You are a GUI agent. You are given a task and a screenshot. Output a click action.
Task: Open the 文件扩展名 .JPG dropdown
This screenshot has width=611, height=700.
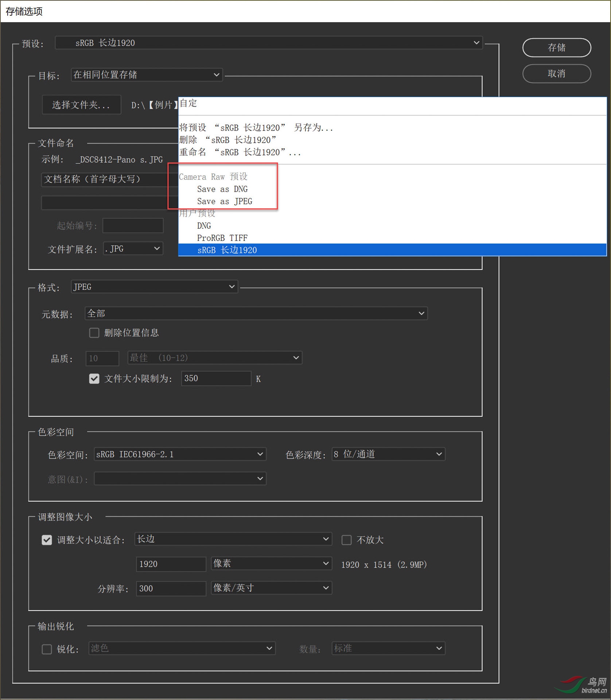[133, 248]
